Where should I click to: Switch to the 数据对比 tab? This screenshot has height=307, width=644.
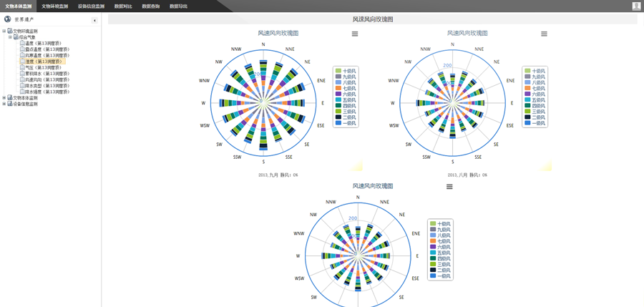point(123,6)
